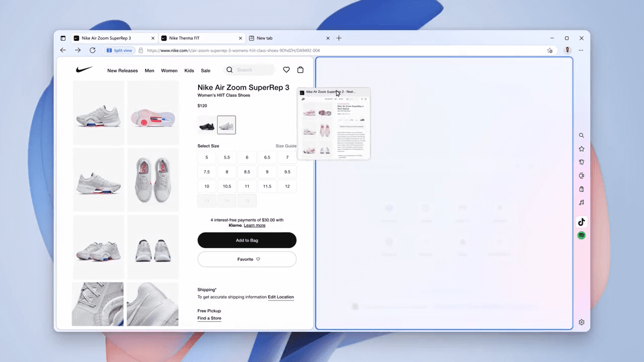
Task: Open Klarna Learn more link
Action: 255,225
